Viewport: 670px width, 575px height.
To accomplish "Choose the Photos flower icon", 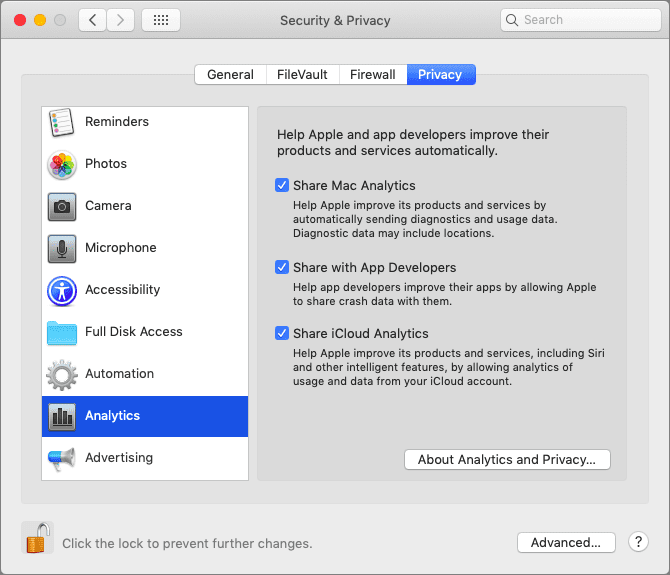I will (x=62, y=164).
